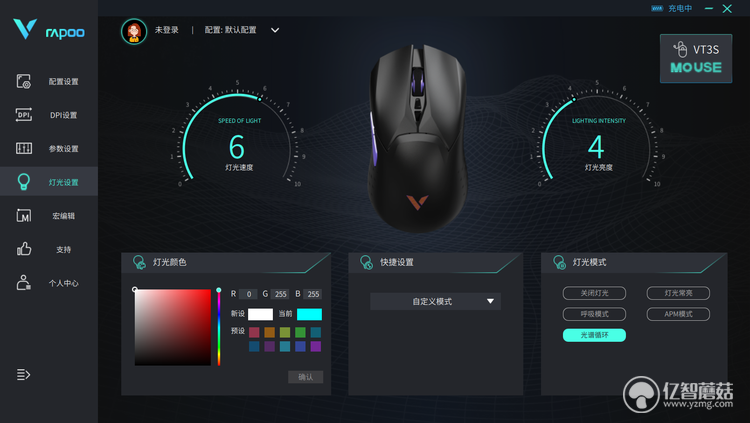
Task: Click the 确认 confirm button
Action: coord(306,377)
